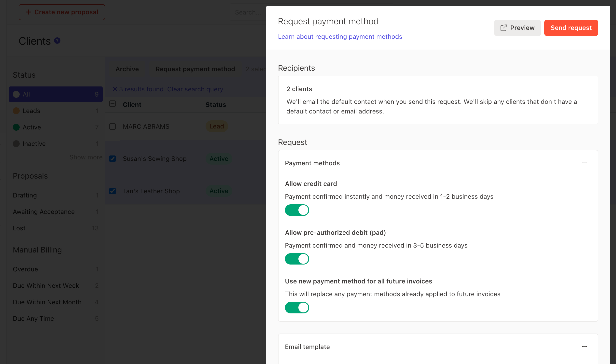616x364 pixels.
Task: Click the Send request button
Action: point(571,28)
